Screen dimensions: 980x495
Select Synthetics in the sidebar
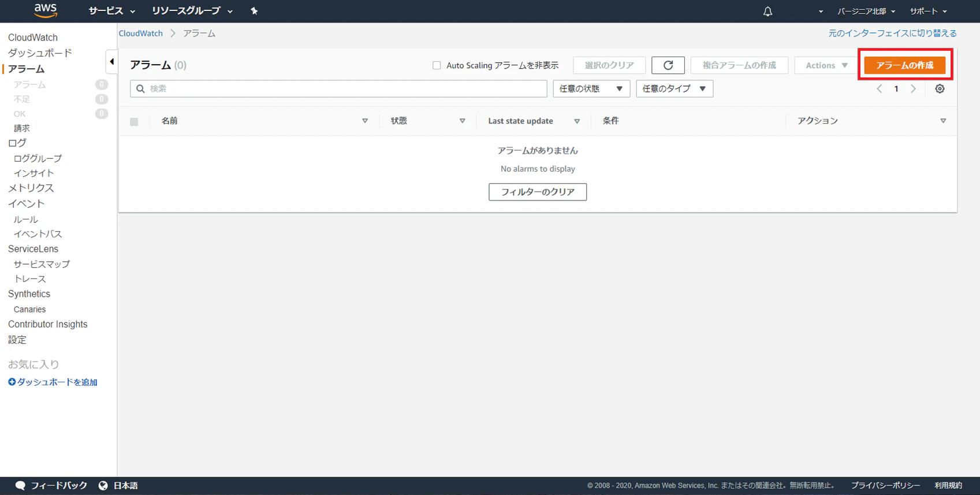(x=29, y=294)
